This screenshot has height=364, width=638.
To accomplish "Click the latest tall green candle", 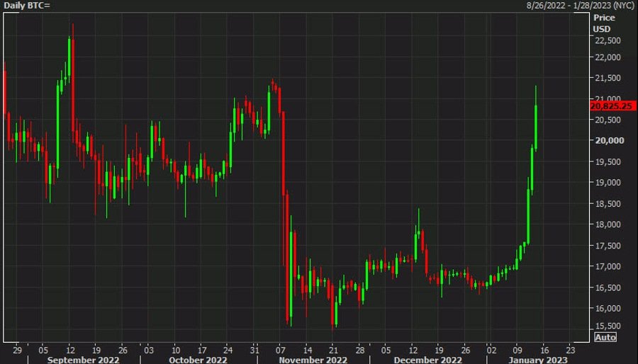I will 537,126.
